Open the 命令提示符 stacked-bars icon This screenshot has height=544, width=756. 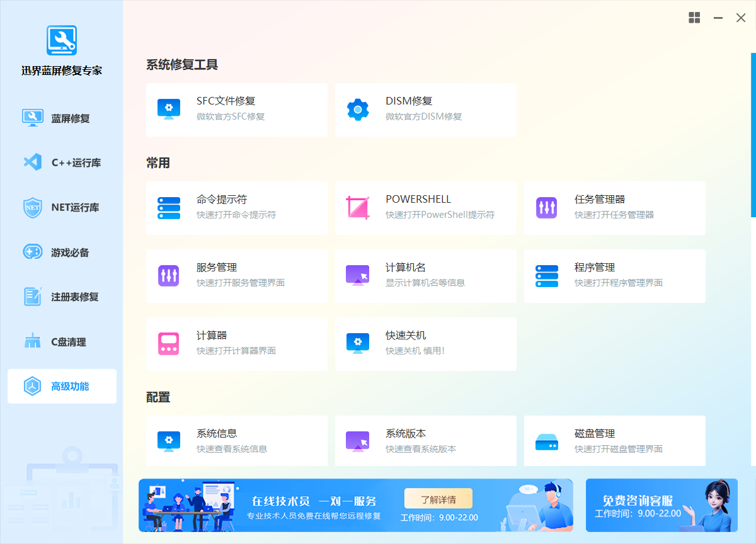click(169, 208)
